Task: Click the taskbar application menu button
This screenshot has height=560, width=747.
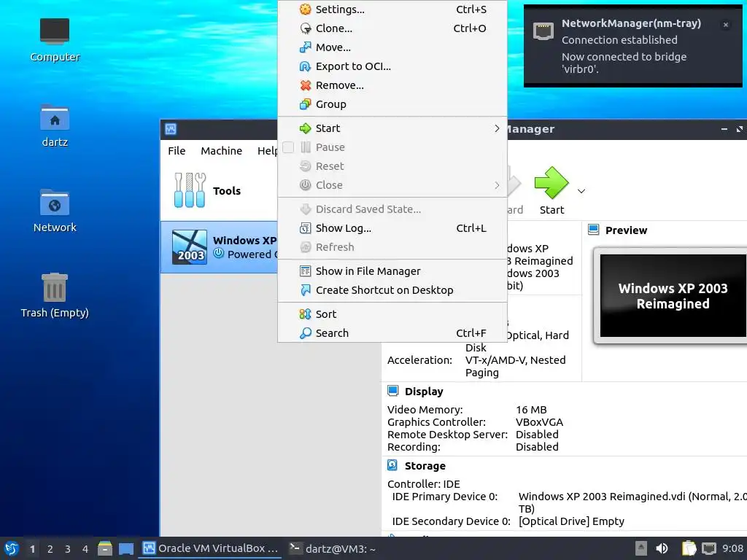Action: tap(12, 548)
